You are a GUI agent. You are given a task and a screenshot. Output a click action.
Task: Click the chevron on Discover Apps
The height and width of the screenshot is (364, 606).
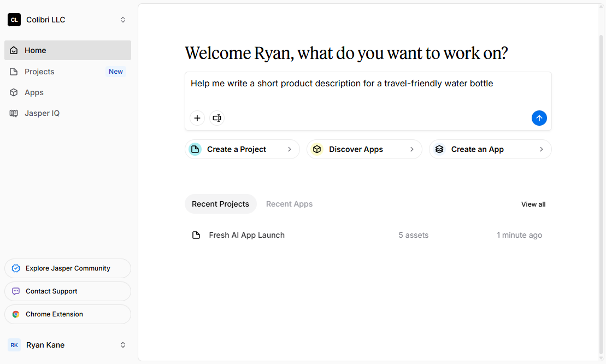411,149
